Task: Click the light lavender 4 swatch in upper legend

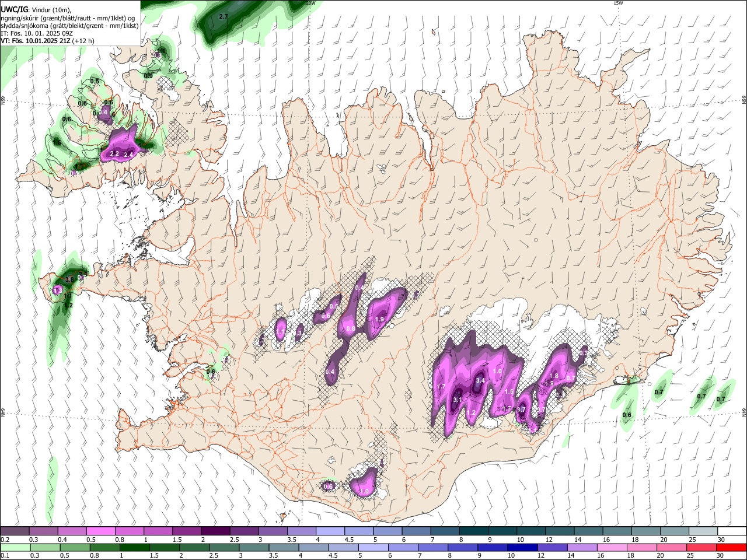Action: point(330,531)
